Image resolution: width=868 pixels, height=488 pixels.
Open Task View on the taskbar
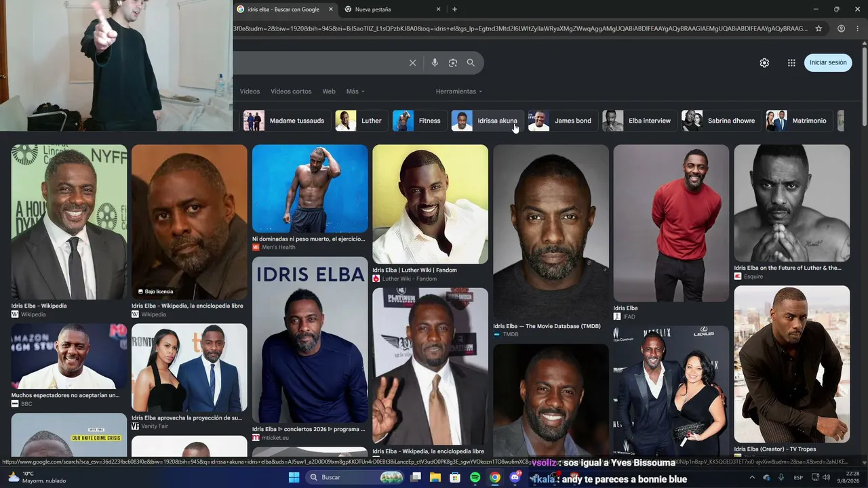pos(414,478)
